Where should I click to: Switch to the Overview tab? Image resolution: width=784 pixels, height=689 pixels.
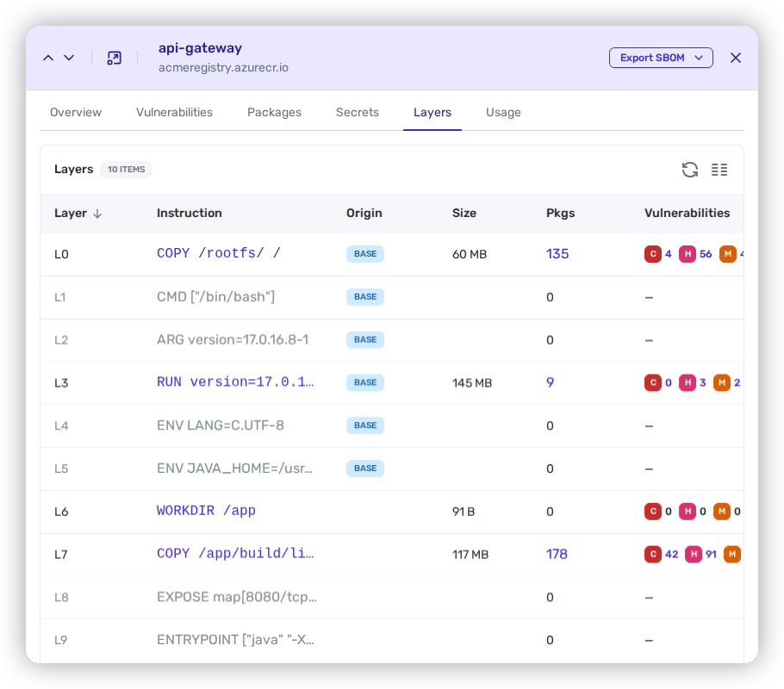click(x=76, y=113)
